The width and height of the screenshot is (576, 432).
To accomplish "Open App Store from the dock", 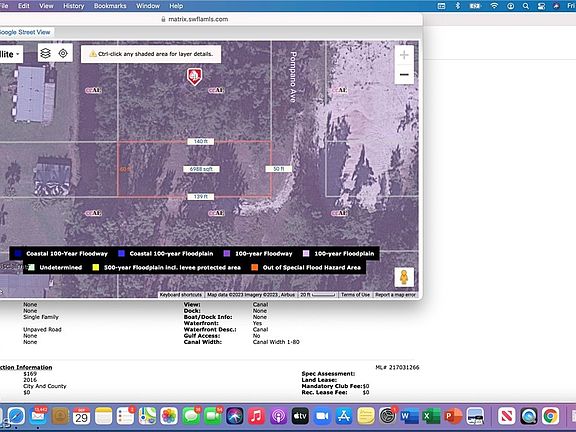I will [344, 416].
